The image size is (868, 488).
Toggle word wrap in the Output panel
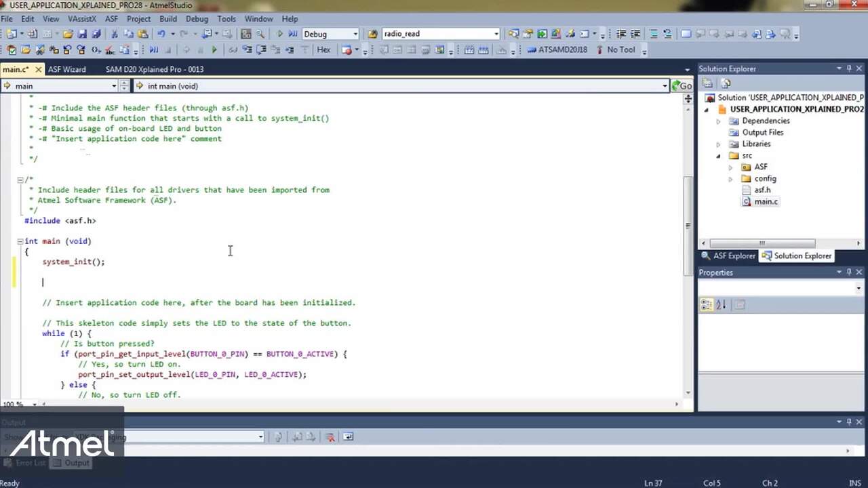tap(348, 437)
